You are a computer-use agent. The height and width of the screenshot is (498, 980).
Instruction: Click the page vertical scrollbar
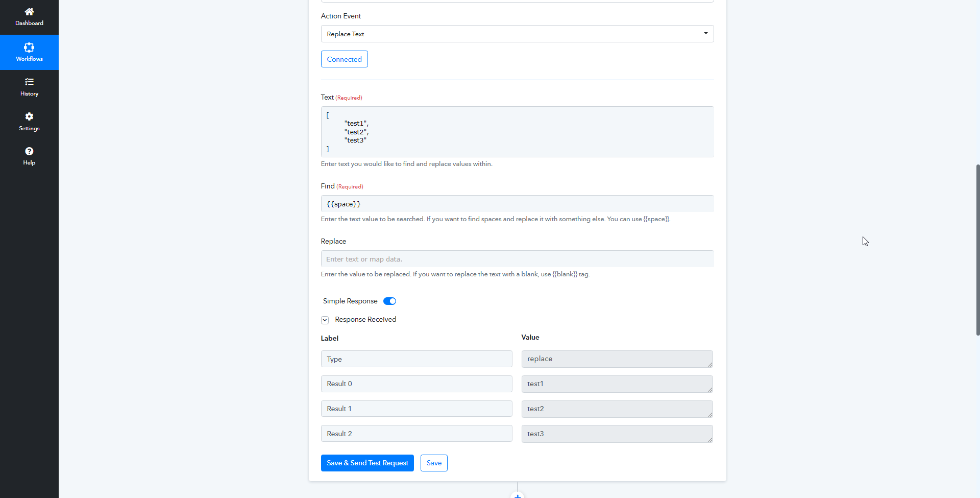977,250
